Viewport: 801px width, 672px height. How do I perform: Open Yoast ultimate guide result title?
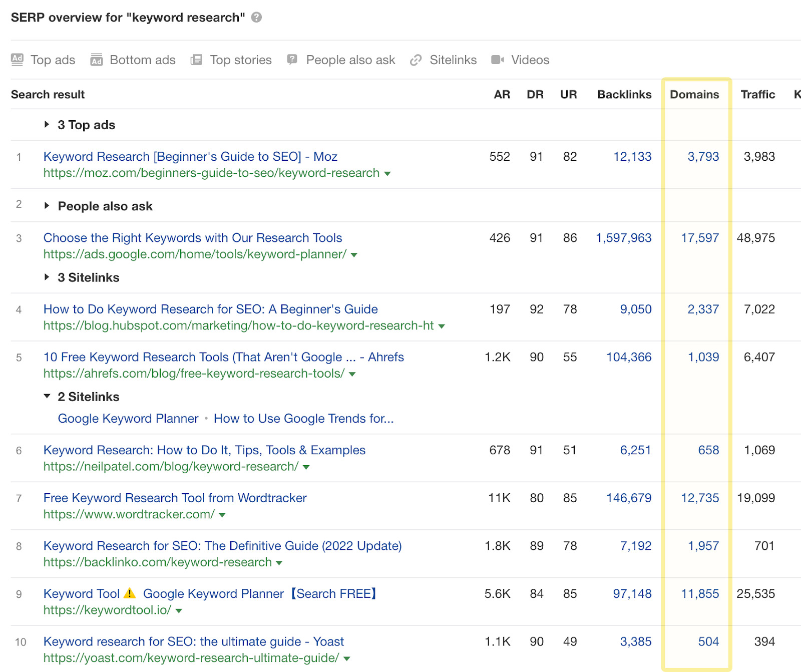coord(194,641)
